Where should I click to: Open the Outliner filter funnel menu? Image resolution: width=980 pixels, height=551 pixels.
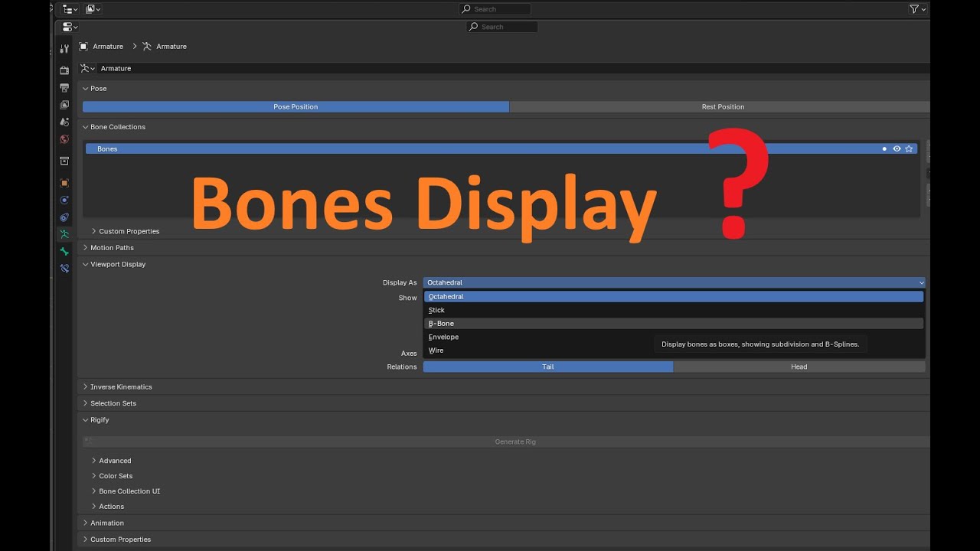917,9
